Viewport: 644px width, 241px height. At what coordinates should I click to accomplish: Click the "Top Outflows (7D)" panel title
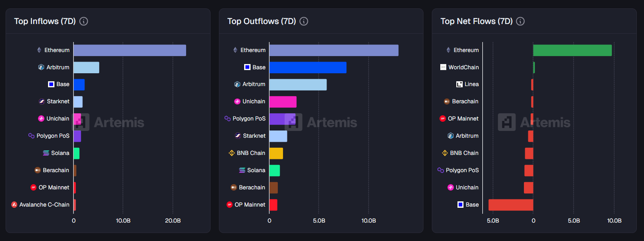262,21
